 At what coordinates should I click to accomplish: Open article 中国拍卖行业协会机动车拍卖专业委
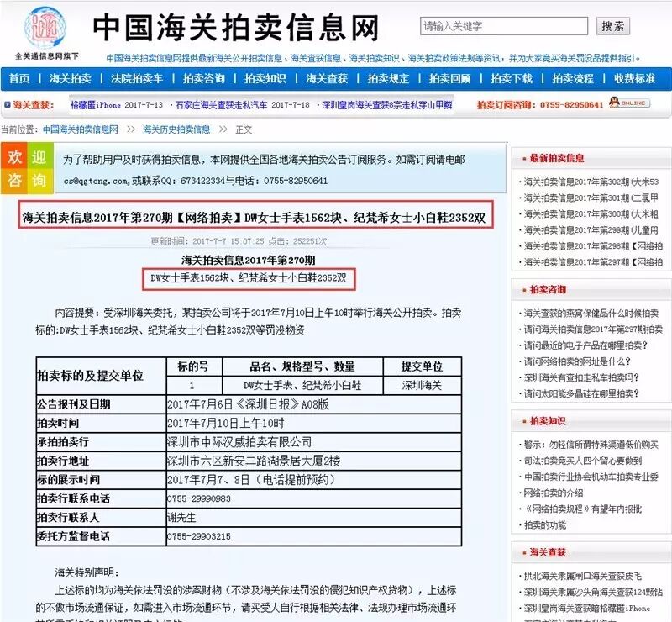point(591,477)
